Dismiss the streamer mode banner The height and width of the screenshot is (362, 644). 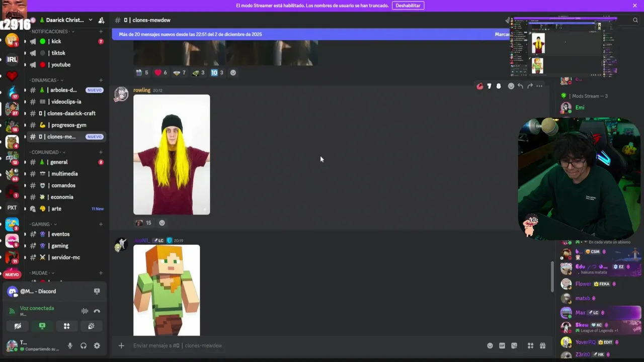coord(635,6)
